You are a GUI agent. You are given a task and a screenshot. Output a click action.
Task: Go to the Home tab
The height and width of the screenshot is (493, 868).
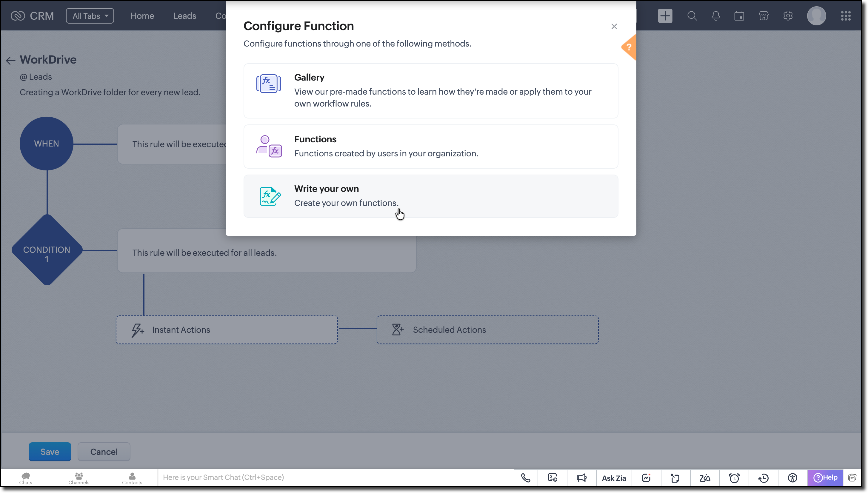point(142,16)
